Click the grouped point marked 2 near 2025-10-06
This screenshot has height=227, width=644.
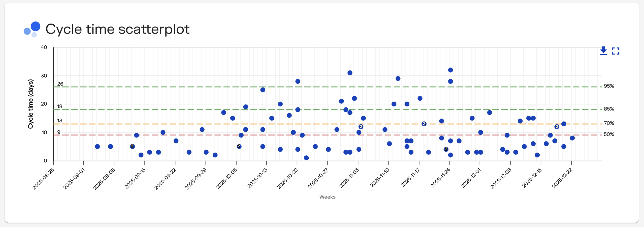[x=239, y=146]
